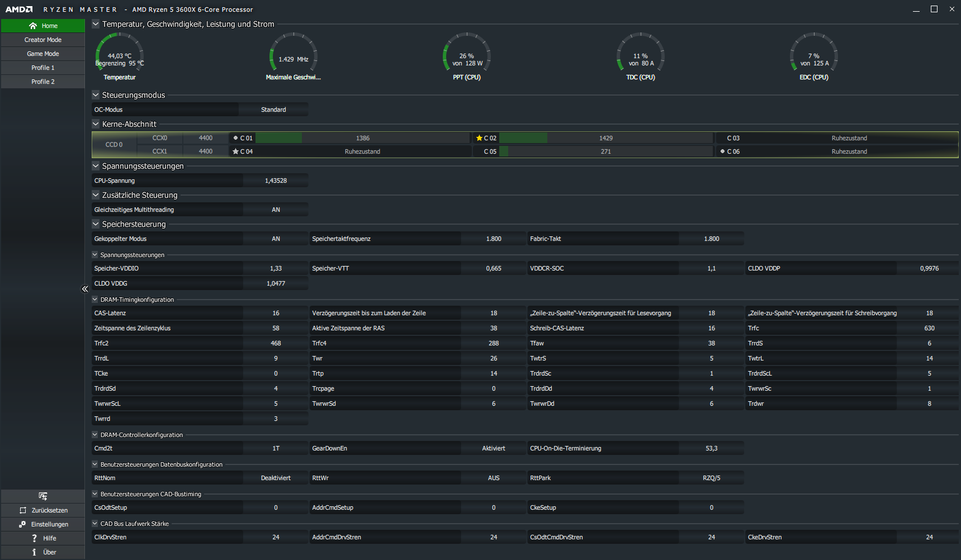The height and width of the screenshot is (560, 961).
Task: Click the CAS-Latenz label
Action: coord(110,313)
